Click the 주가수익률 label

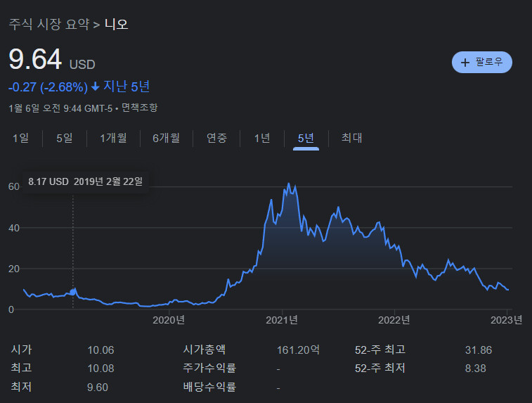coord(209,368)
